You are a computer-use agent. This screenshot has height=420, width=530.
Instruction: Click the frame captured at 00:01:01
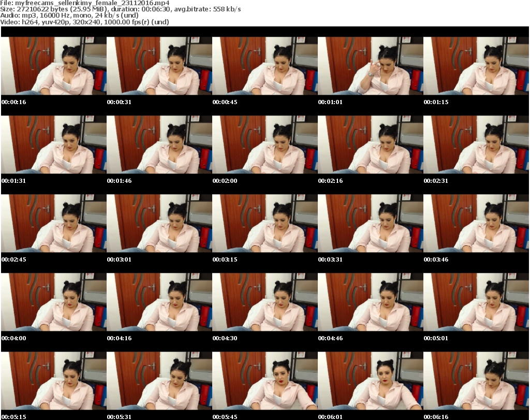[371, 66]
